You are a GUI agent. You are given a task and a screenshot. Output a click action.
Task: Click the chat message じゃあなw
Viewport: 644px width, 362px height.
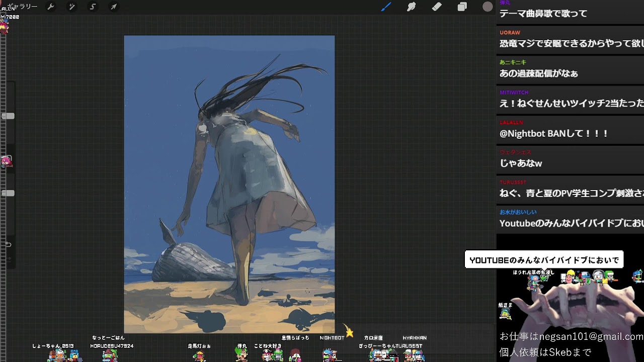tap(521, 163)
